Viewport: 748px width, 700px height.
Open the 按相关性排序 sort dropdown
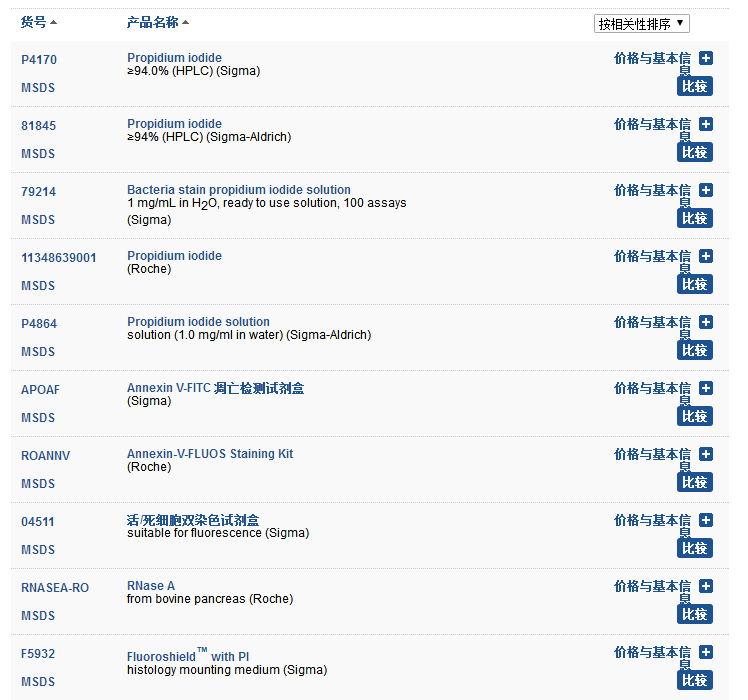click(642, 23)
